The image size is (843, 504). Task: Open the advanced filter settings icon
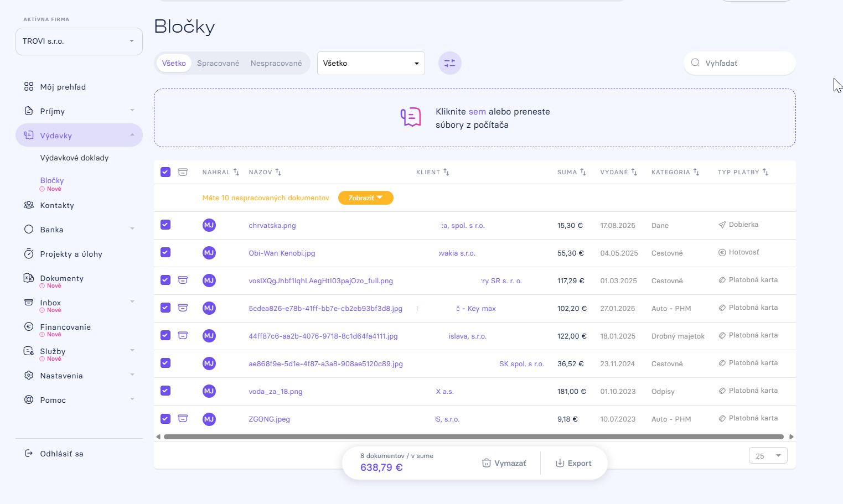(449, 63)
